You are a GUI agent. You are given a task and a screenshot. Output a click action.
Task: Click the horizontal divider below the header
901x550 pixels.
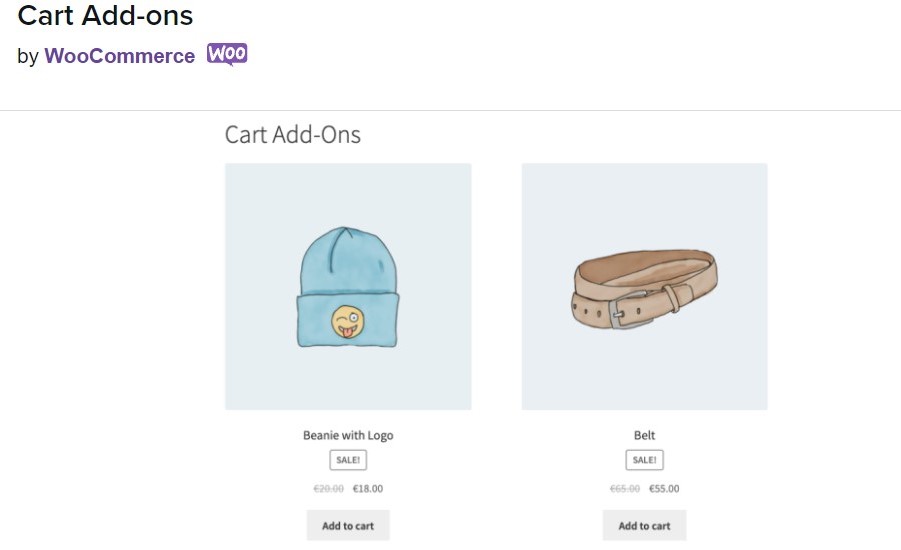450,110
